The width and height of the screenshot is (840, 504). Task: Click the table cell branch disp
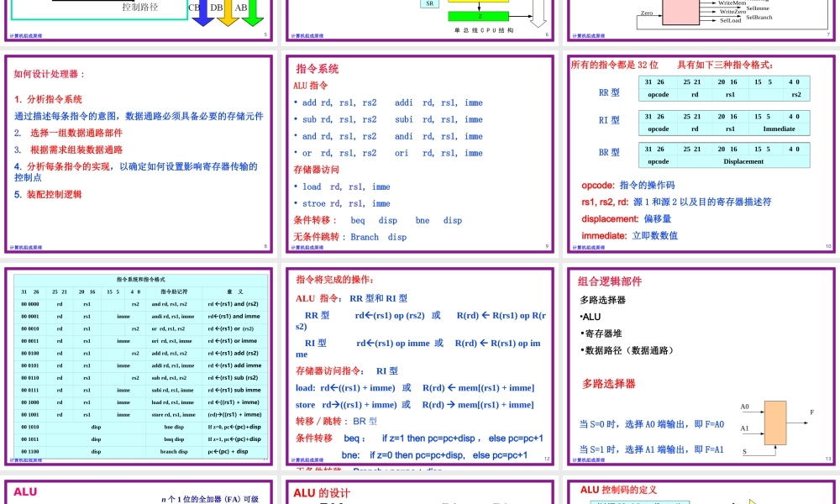[174, 452]
